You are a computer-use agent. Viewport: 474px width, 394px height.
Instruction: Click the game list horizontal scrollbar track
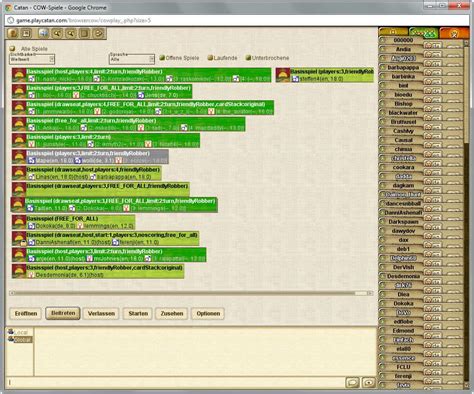191,293
